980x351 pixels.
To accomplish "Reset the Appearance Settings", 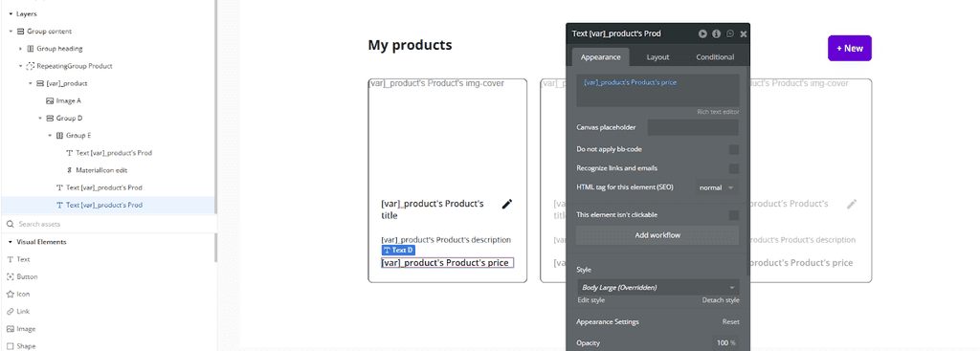I will [730, 322].
